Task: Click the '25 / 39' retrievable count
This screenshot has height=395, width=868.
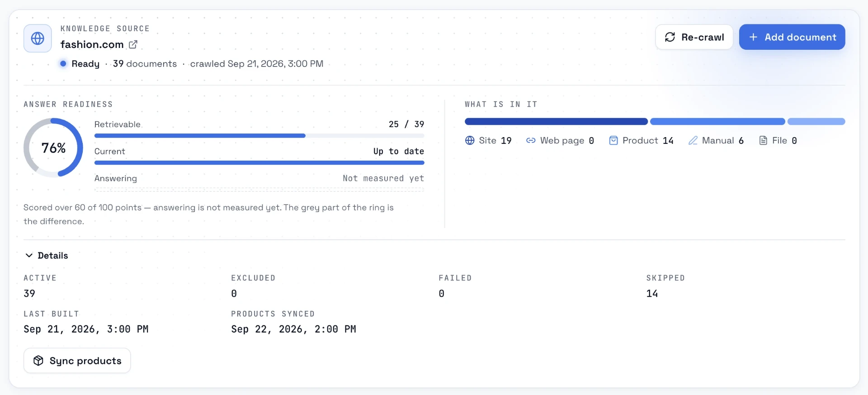Action: (x=406, y=124)
